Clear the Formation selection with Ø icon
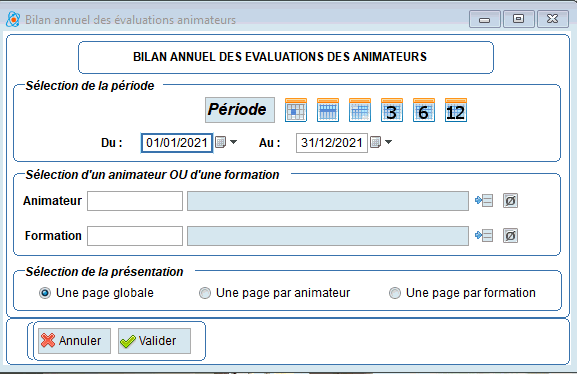Image resolution: width=577 pixels, height=374 pixels. (510, 236)
